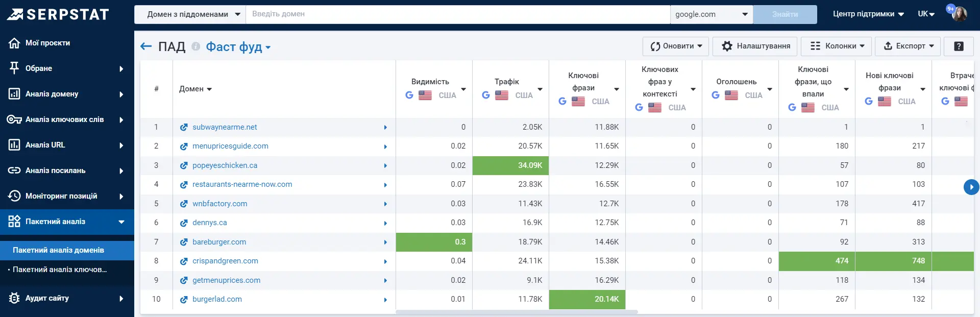Open external link icon for menupricesguide.com
Viewport: 980px width, 317px height.
[184, 147]
